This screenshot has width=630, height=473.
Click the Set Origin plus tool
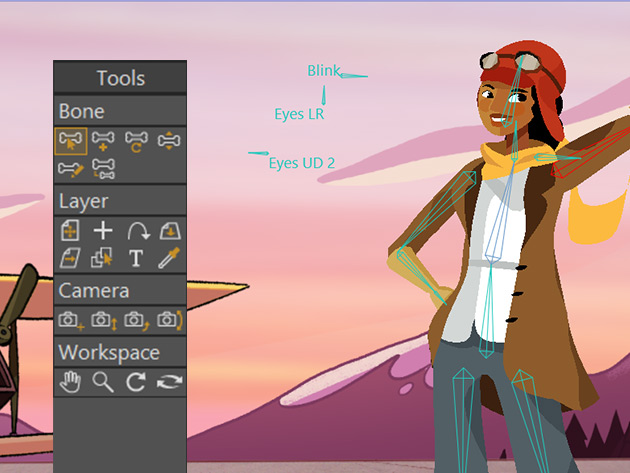point(103,230)
